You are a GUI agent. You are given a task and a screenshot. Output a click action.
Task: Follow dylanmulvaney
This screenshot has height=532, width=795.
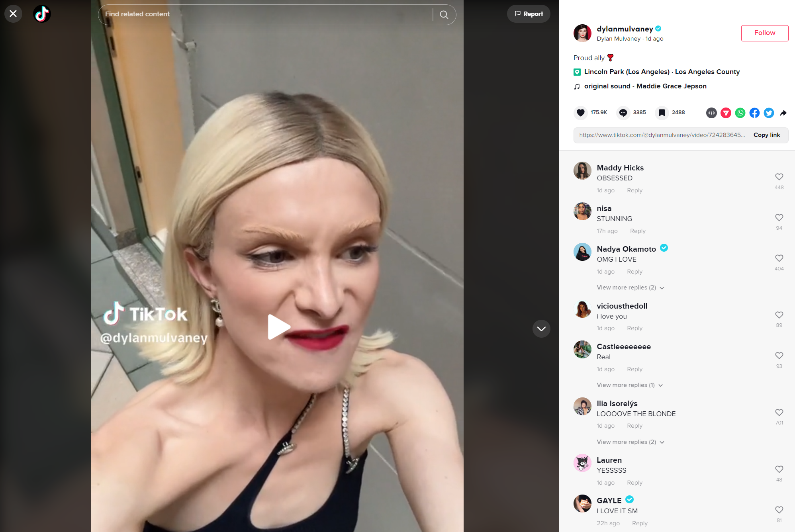(x=765, y=33)
